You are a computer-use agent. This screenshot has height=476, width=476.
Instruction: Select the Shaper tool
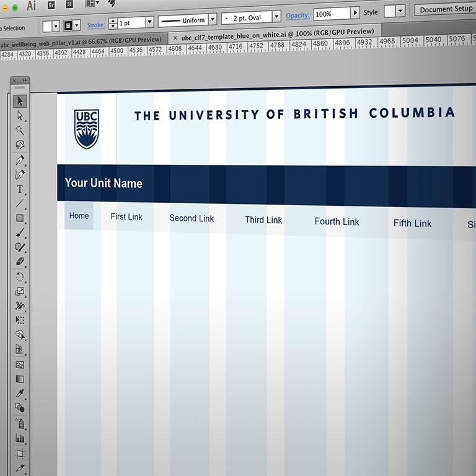tap(20, 247)
